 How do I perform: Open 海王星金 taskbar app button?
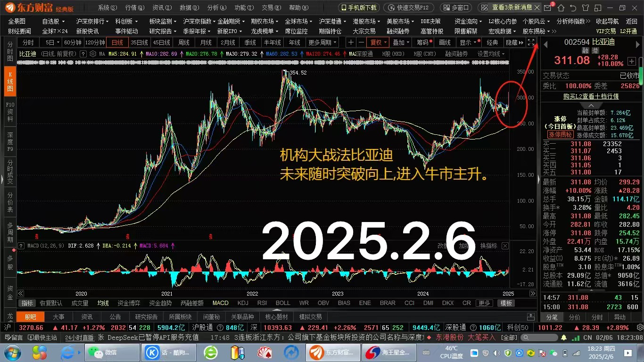pos(390,352)
